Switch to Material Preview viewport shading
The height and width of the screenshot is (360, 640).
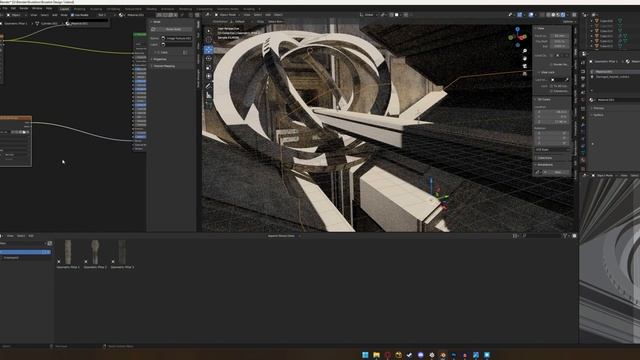click(558, 15)
